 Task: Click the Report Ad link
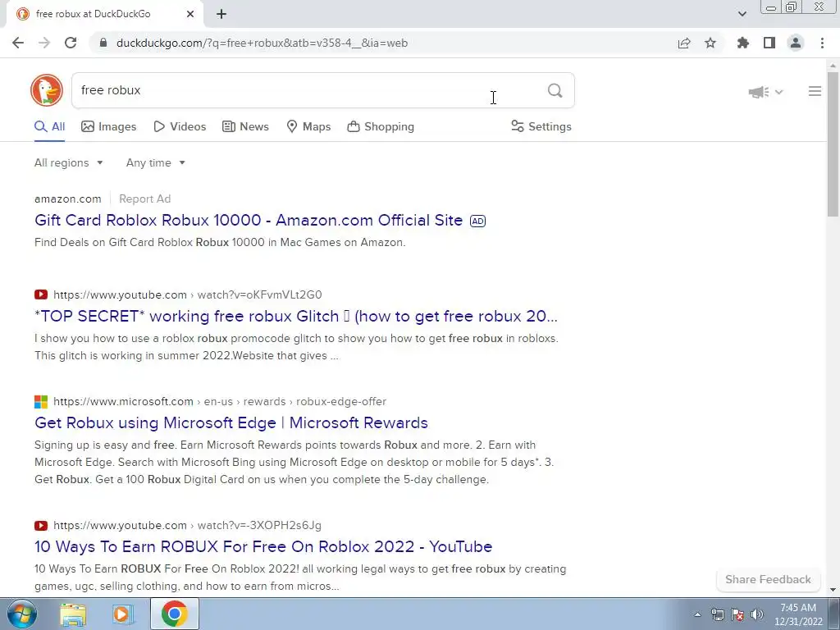pyautogui.click(x=144, y=199)
